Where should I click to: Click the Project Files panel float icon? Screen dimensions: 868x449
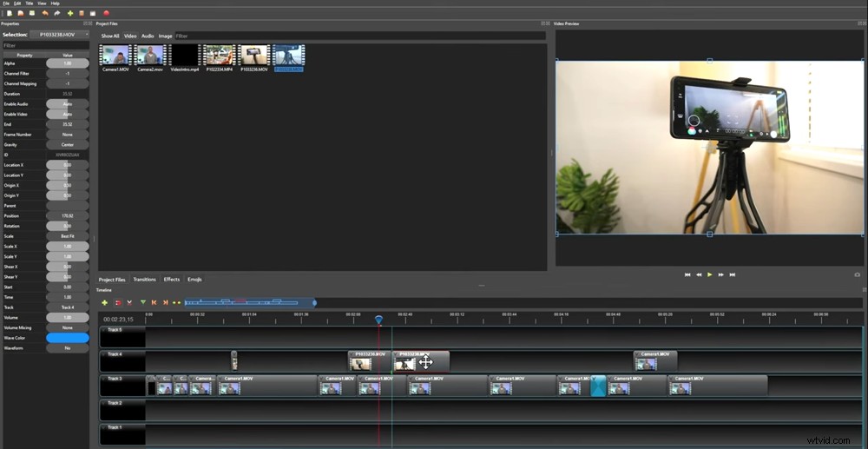coord(543,23)
